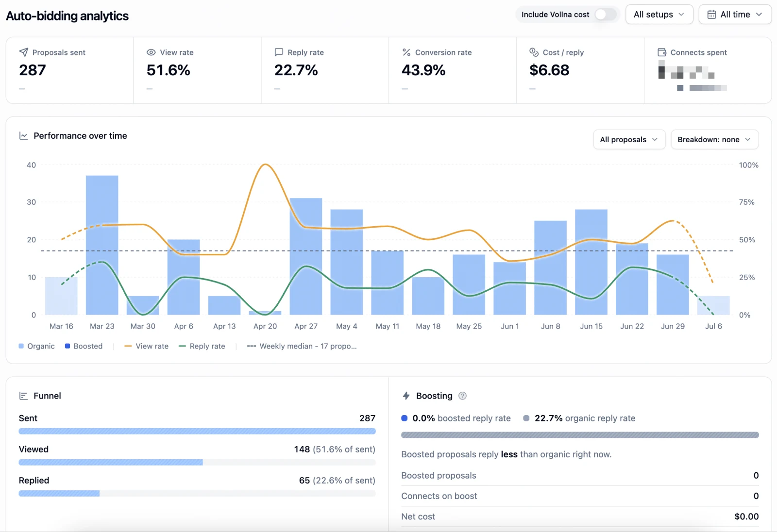The width and height of the screenshot is (777, 532).
Task: Click the Jul 6 axis label
Action: pos(713,326)
